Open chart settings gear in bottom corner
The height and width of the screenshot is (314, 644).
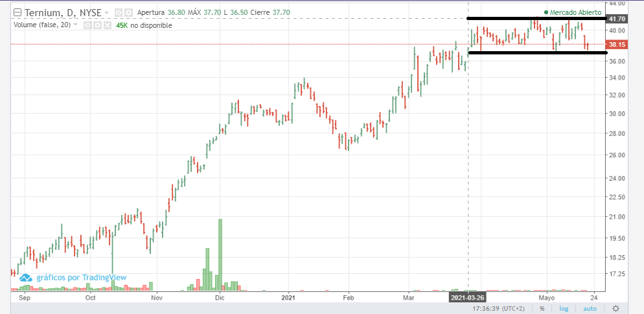(616, 308)
